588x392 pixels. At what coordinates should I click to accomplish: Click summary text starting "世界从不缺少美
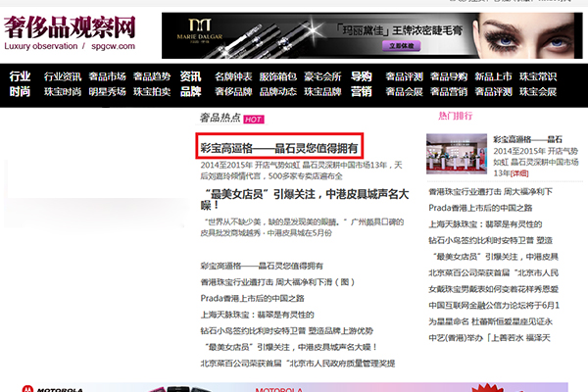[302, 227]
